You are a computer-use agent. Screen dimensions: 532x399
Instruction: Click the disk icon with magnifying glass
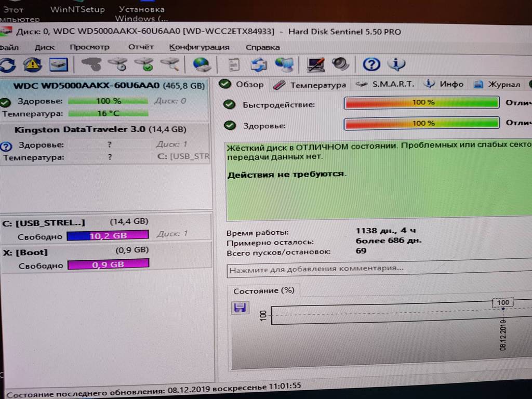170,64
